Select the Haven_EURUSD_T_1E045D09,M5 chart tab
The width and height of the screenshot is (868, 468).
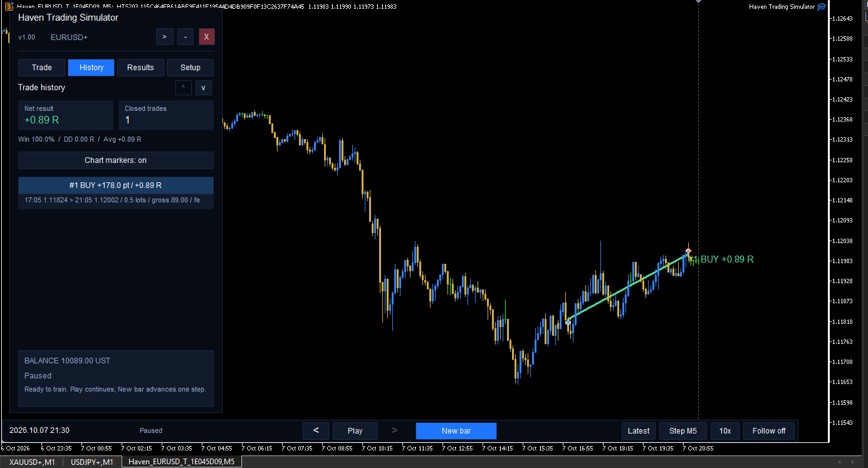182,462
